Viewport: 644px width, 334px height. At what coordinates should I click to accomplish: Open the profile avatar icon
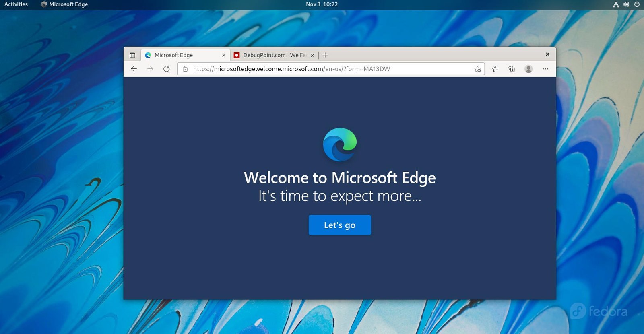tap(528, 69)
